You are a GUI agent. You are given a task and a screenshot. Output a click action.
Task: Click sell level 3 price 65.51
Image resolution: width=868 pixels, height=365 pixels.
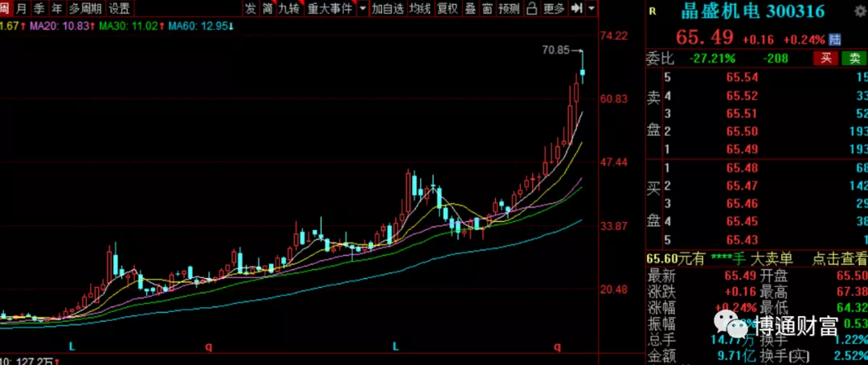point(743,114)
